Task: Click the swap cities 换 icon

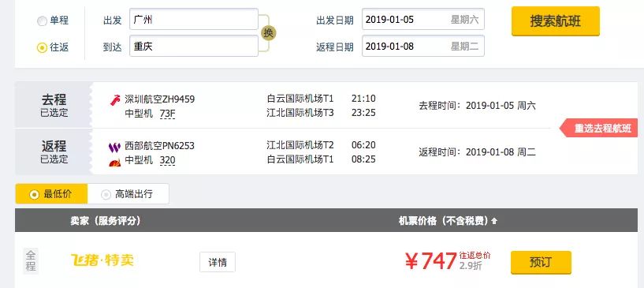Action: [268, 33]
